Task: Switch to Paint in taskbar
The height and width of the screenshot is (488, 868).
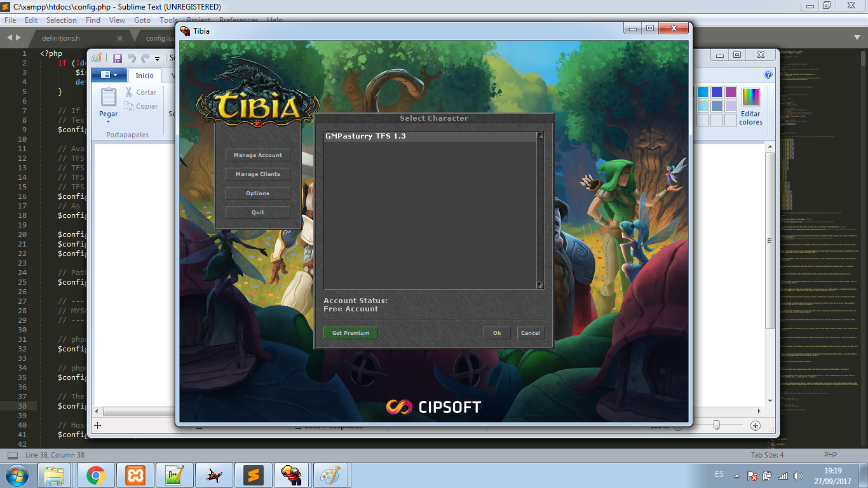Action: (330, 475)
